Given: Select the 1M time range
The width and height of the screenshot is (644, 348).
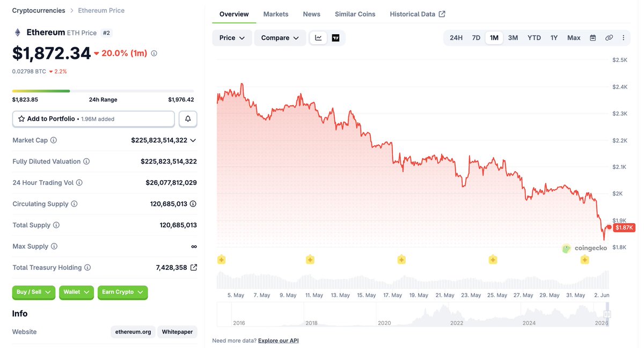Looking at the screenshot, I should 494,38.
